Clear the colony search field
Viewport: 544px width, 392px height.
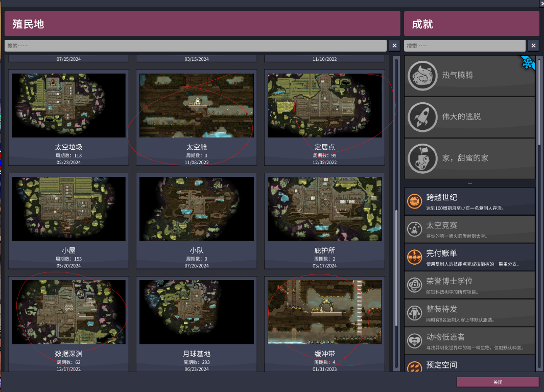(x=394, y=45)
